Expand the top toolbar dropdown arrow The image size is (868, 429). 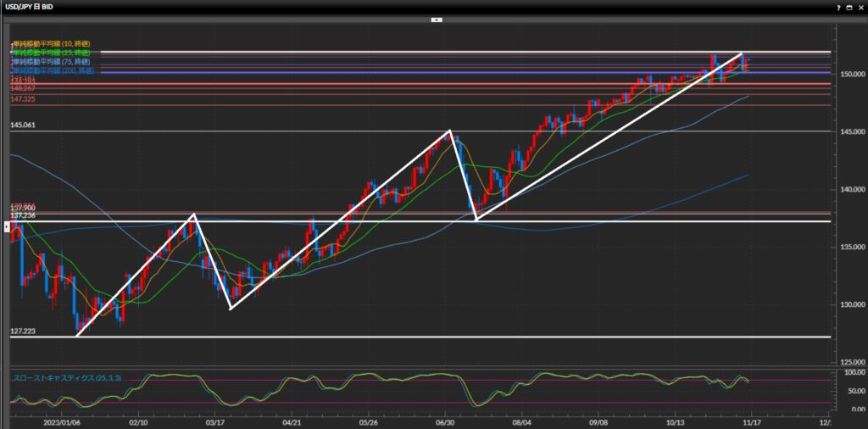[434, 18]
